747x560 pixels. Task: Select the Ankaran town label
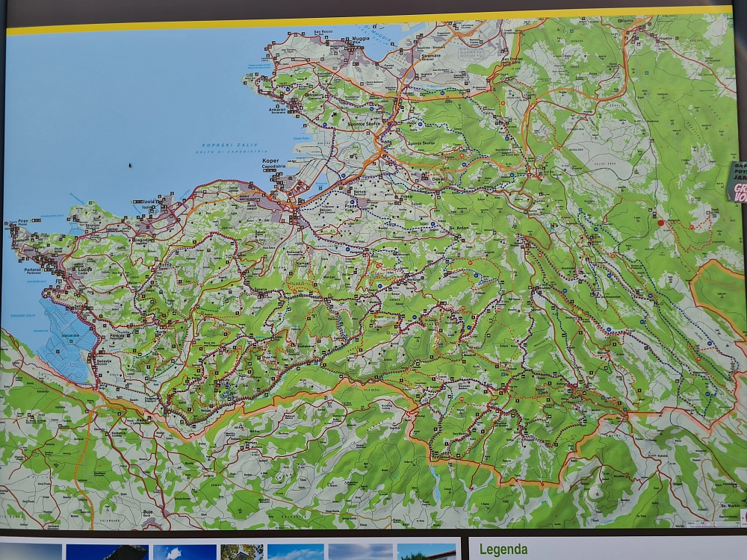coord(277,110)
